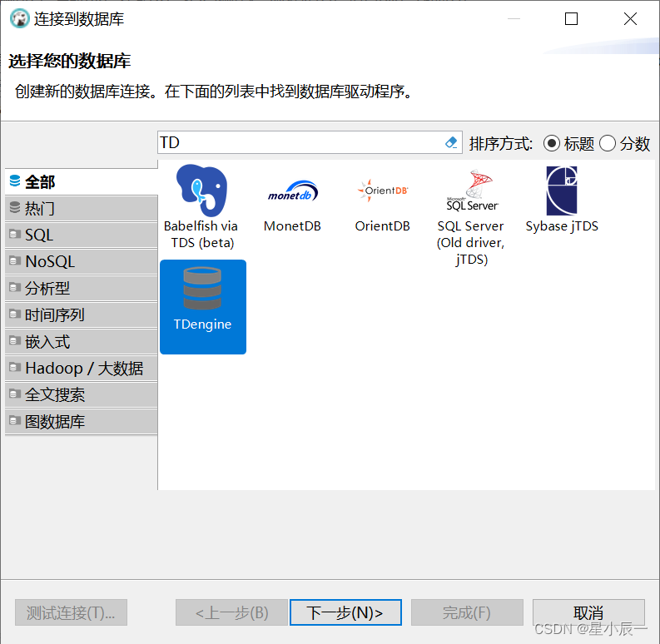The height and width of the screenshot is (644, 660).
Task: Switch to the 嵌入式 category
Action: click(82, 341)
